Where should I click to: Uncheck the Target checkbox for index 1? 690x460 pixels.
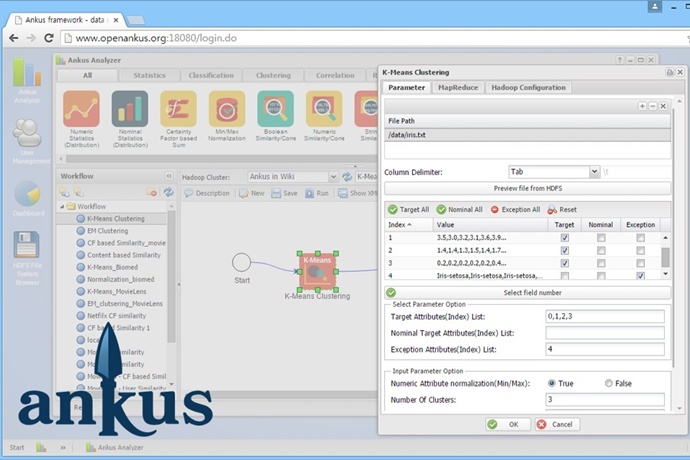point(565,238)
